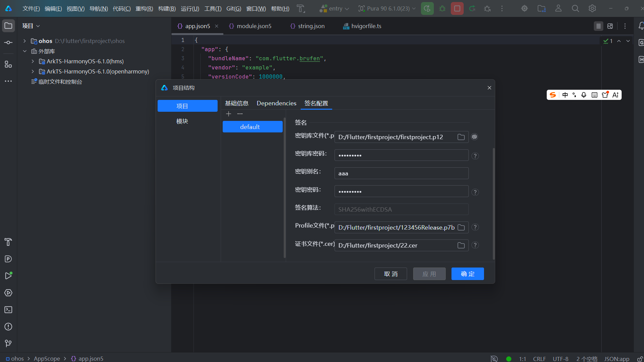Screen dimensions: 644x362
Task: Remove the selected signing configuration
Action: coord(240,114)
